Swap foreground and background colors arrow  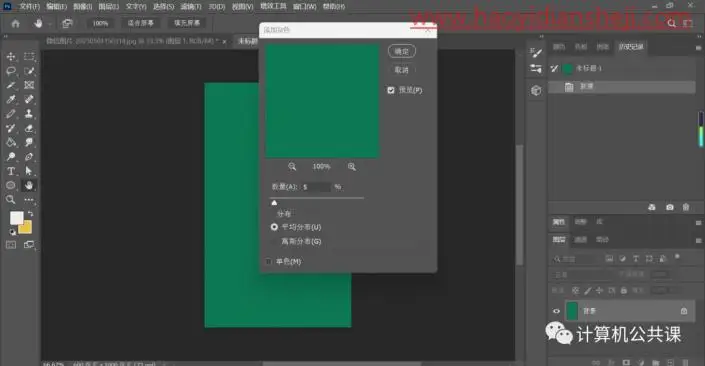[31, 214]
